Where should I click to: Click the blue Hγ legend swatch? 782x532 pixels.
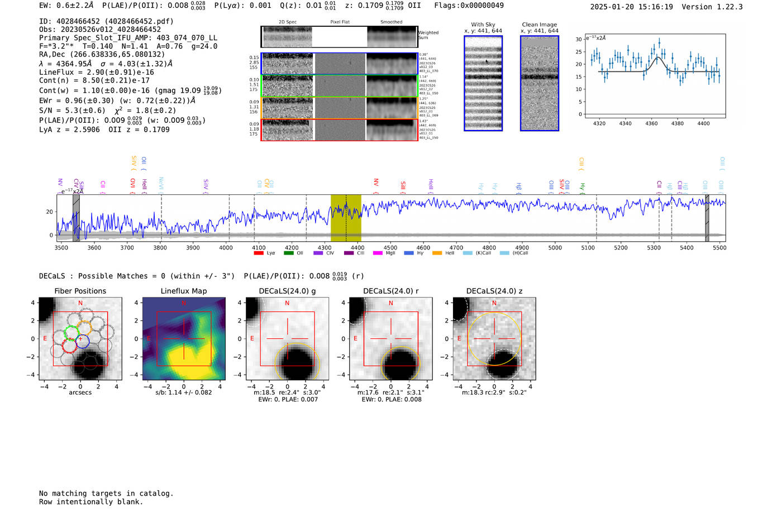[x=408, y=253]
